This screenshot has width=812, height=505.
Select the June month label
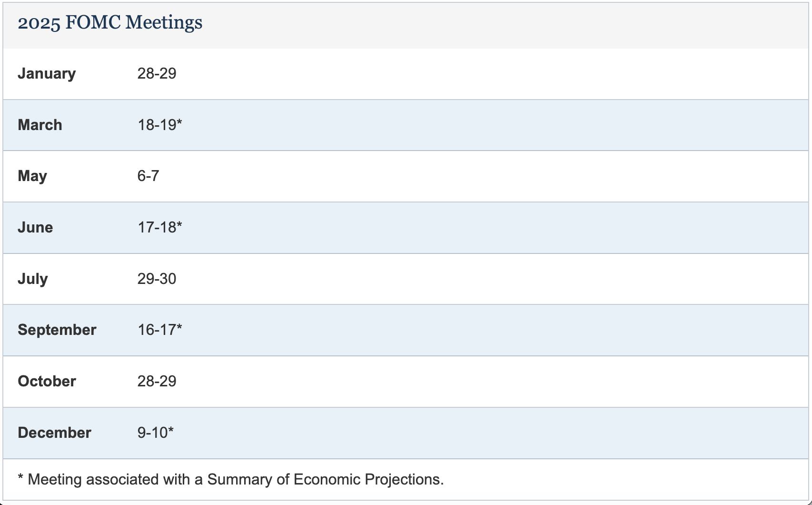(35, 227)
